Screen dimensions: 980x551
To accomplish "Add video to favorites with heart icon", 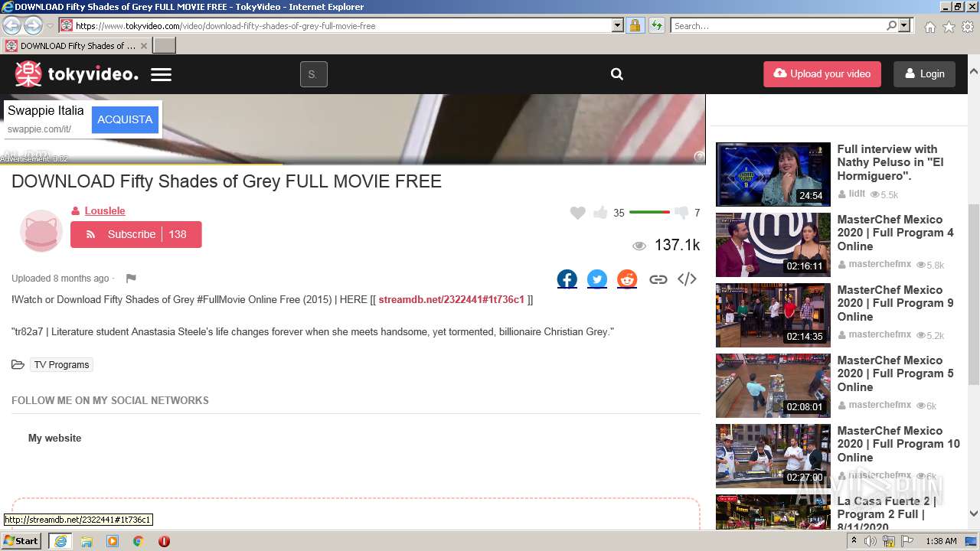I will pos(578,213).
